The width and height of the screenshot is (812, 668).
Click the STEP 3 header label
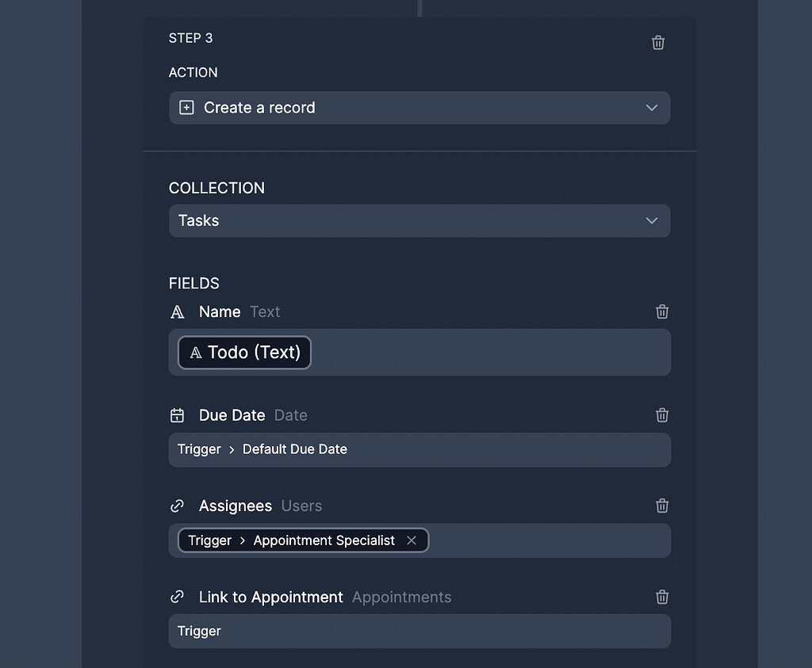[x=190, y=37]
